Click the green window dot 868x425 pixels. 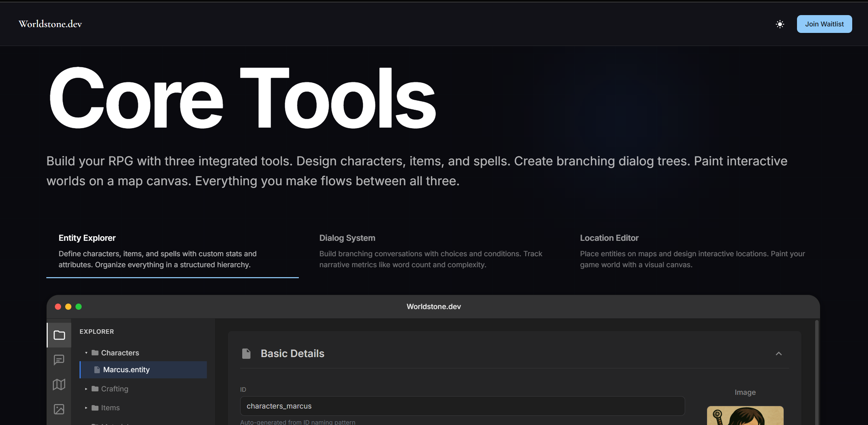[x=79, y=307]
